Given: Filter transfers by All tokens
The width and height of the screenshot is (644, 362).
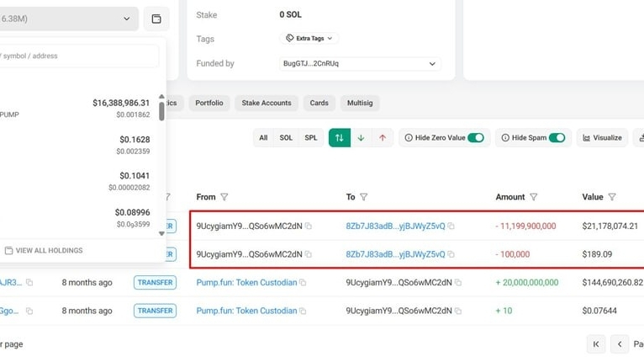Looking at the screenshot, I should (x=263, y=138).
